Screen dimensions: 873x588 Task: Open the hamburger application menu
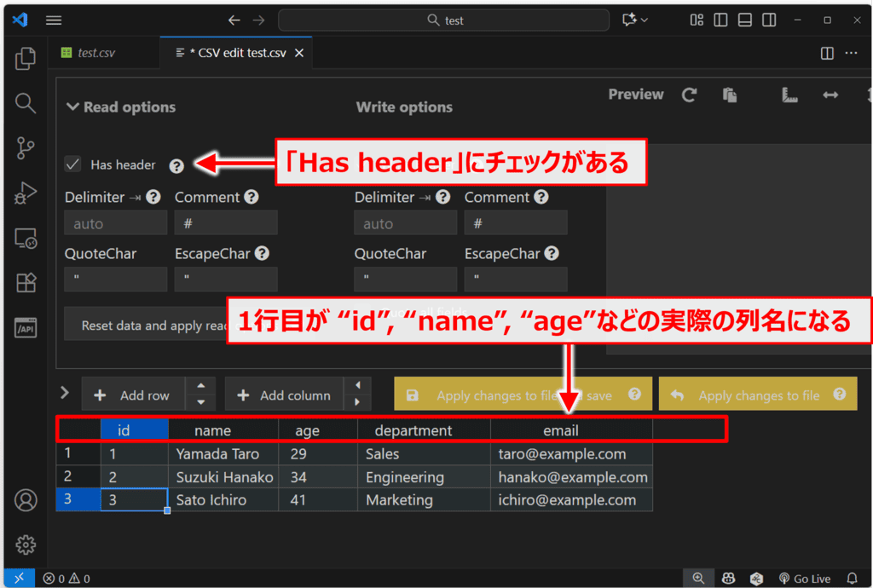point(54,20)
